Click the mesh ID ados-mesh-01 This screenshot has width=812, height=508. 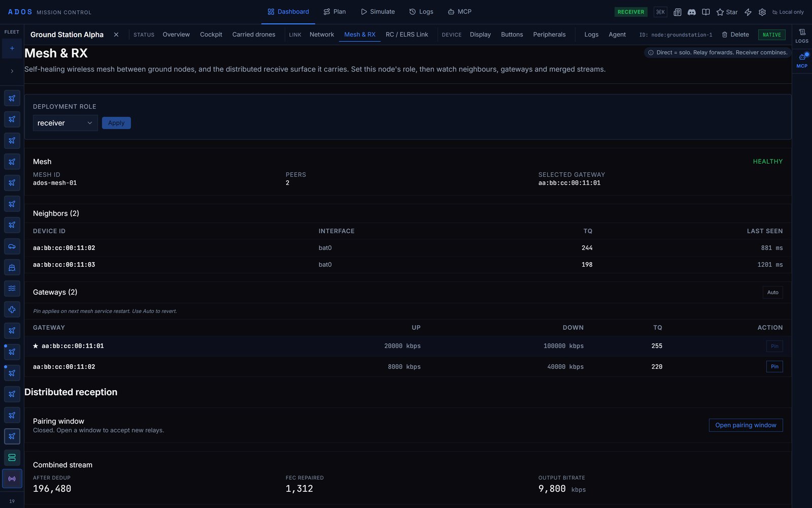click(55, 183)
